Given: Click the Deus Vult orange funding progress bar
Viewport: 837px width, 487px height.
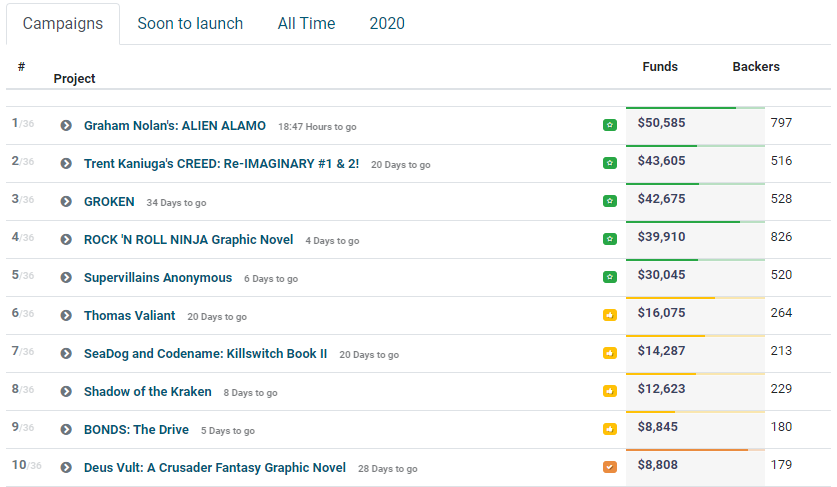Looking at the screenshot, I should click(695, 450).
